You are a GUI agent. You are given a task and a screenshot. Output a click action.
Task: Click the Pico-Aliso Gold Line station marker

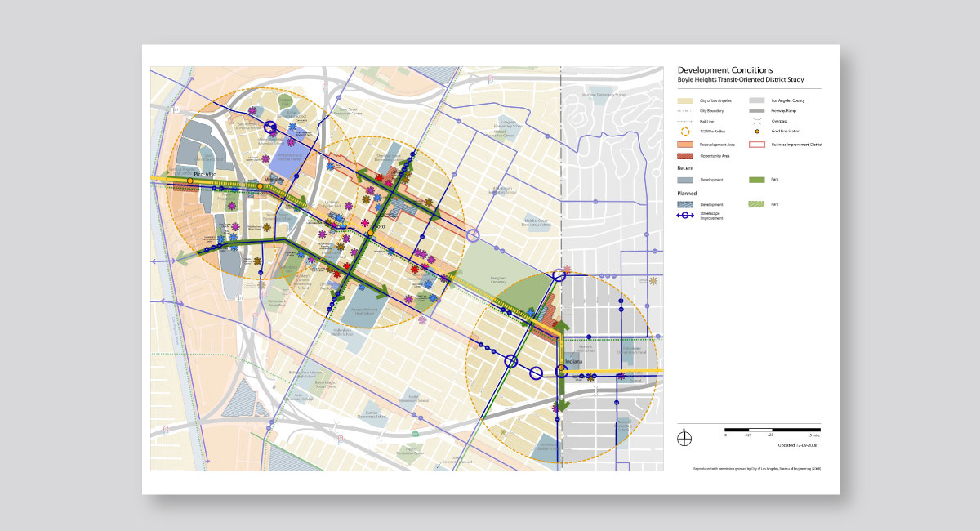point(190,181)
